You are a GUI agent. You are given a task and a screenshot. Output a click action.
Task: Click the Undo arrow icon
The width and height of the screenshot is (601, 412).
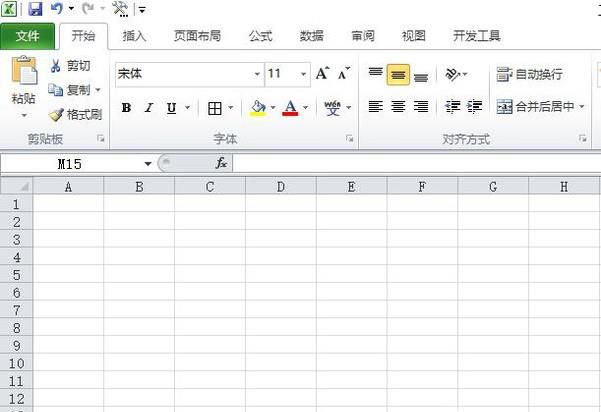tap(56, 8)
